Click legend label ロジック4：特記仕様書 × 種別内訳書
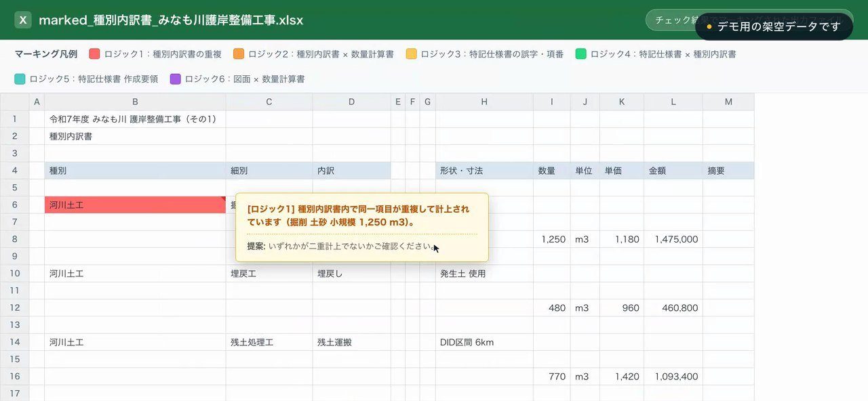This screenshot has height=401, width=868. point(663,54)
